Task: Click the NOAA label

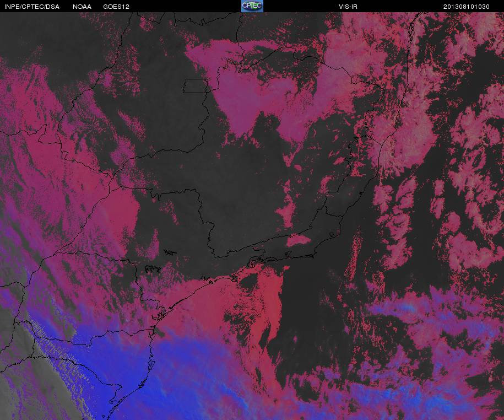Action: [x=82, y=7]
